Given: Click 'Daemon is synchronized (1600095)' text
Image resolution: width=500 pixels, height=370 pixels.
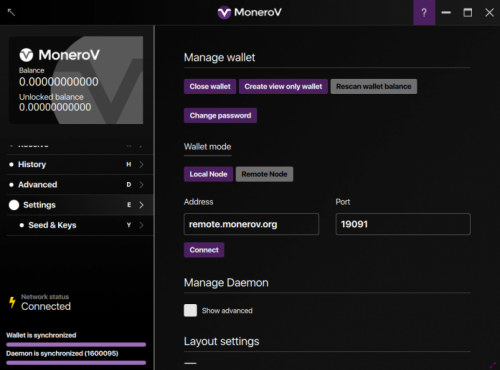Looking at the screenshot, I should tap(62, 353).
